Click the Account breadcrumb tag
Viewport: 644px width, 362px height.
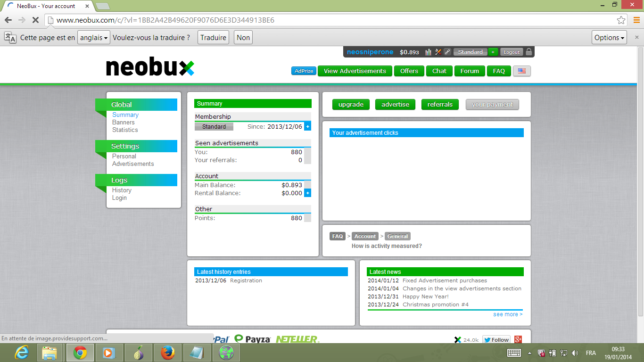pyautogui.click(x=365, y=236)
